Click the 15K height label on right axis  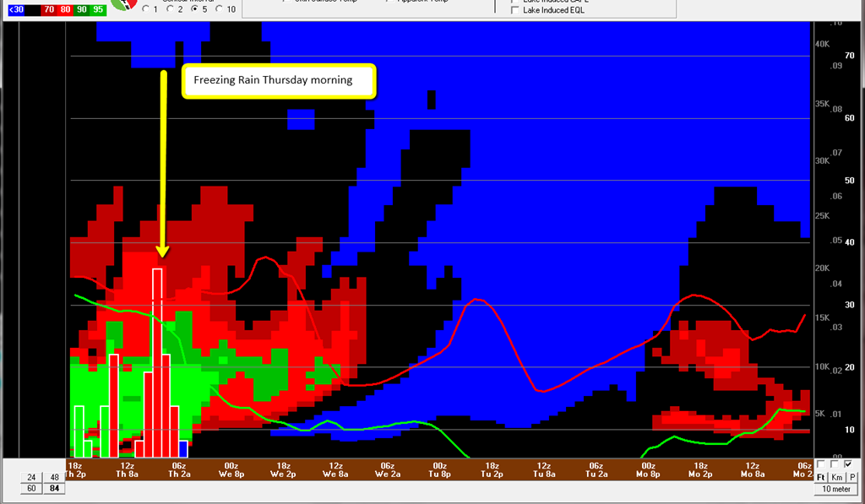pyautogui.click(x=822, y=317)
